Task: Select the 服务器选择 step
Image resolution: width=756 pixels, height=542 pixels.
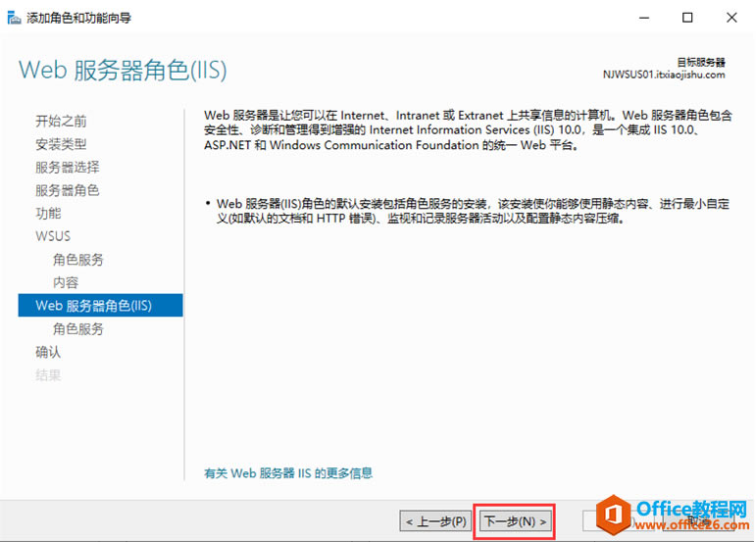Action: [x=68, y=168]
